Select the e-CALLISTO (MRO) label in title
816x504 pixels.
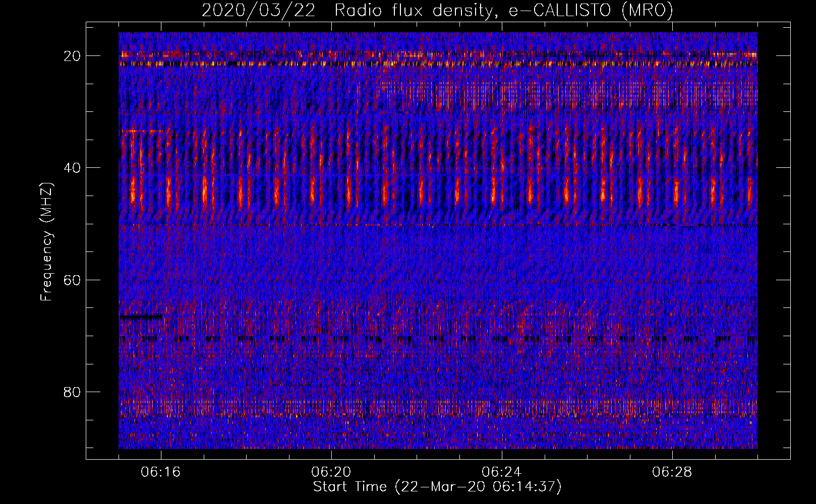tap(591, 11)
